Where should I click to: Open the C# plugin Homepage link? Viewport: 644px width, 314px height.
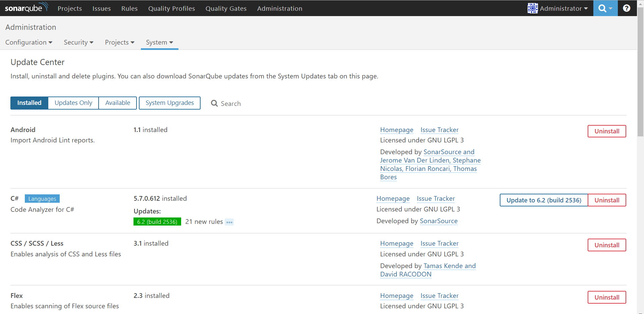coord(393,198)
